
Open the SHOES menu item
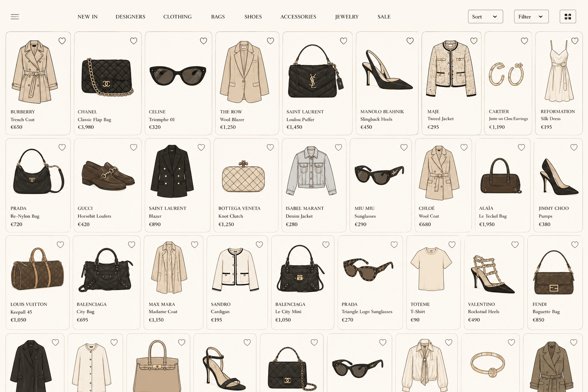253,17
